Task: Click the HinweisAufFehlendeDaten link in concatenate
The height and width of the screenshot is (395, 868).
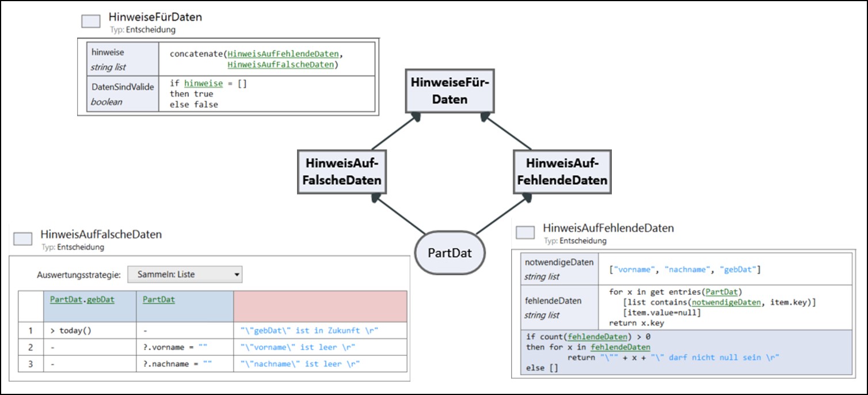Action: 284,54
